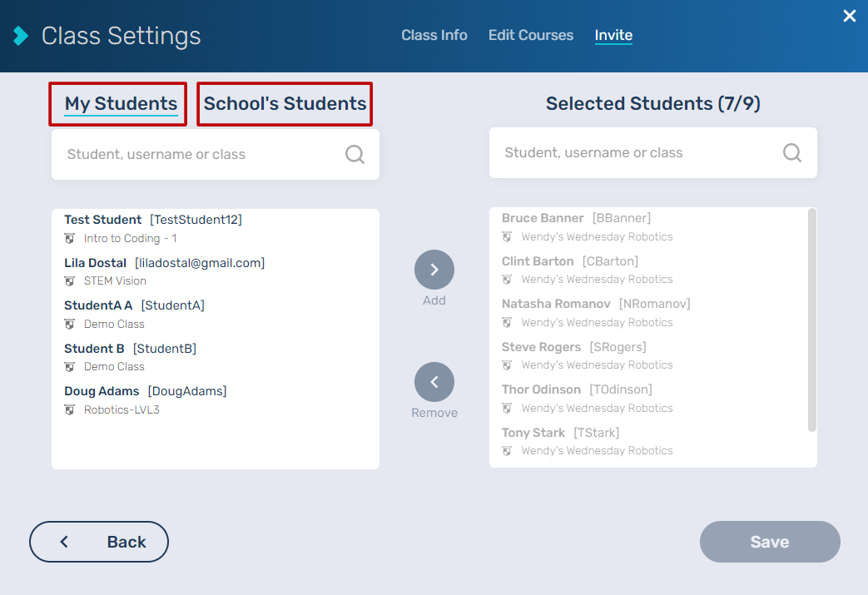
Task: Click the Remove arrow circle icon
Action: tap(434, 382)
